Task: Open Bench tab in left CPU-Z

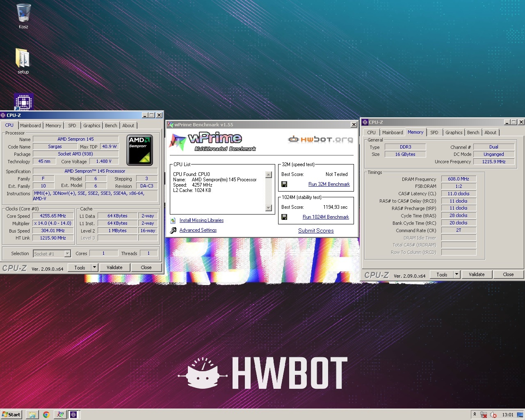Action: (111, 126)
